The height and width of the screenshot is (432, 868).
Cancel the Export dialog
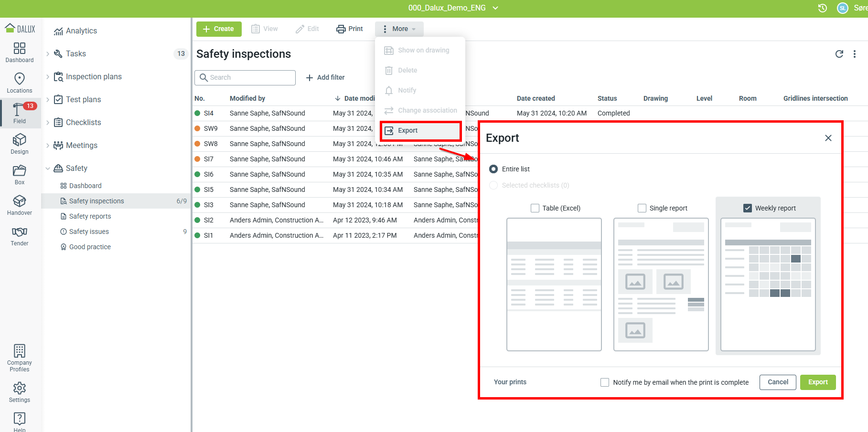[x=777, y=382]
